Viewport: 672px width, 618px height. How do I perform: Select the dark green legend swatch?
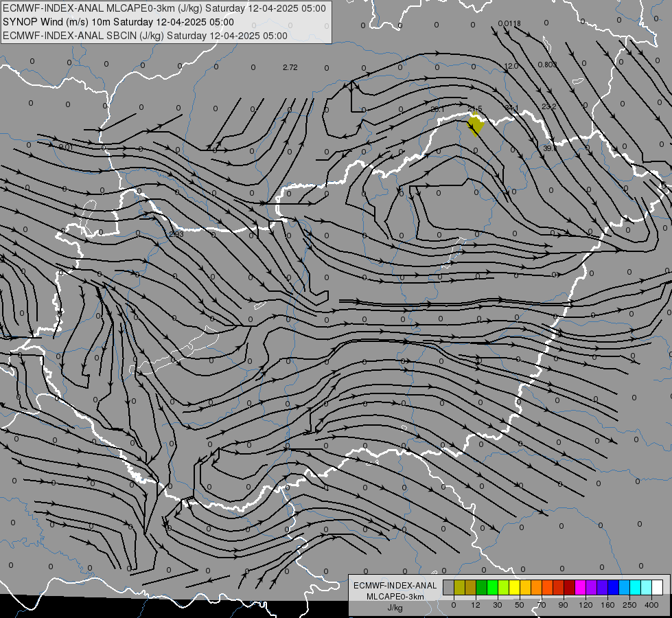pos(481,587)
